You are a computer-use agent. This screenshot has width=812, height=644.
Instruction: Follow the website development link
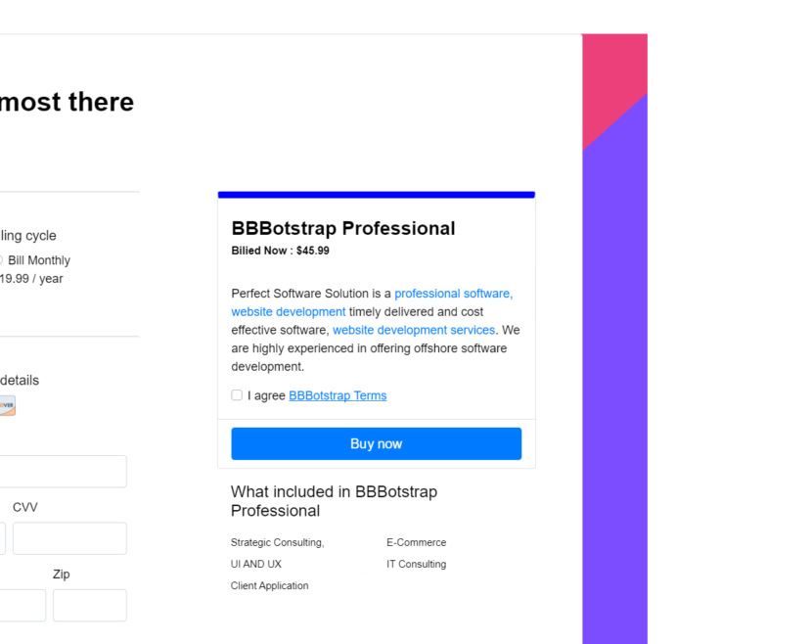coord(289,312)
